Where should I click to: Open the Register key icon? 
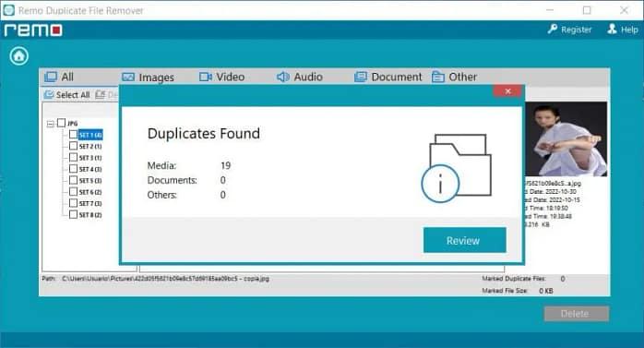click(x=553, y=30)
